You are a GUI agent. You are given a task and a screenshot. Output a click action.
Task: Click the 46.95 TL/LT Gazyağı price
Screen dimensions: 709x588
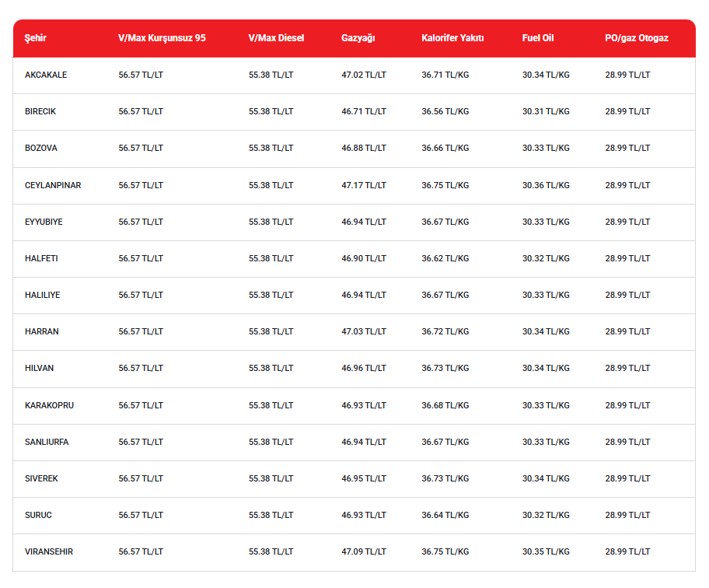coord(364,478)
